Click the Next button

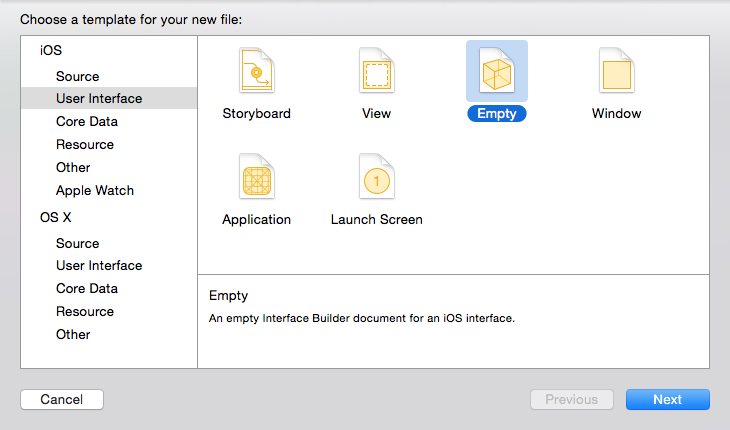point(668,399)
